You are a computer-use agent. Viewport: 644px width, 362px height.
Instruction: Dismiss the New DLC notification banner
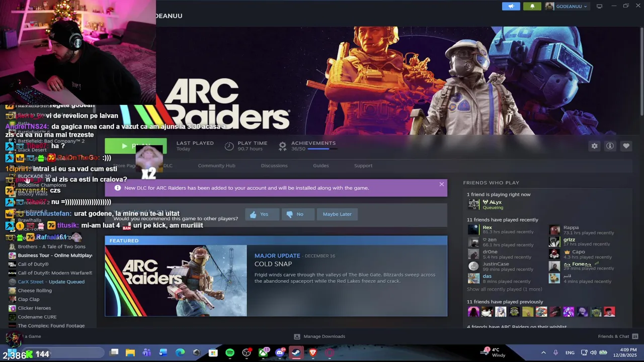point(441,184)
